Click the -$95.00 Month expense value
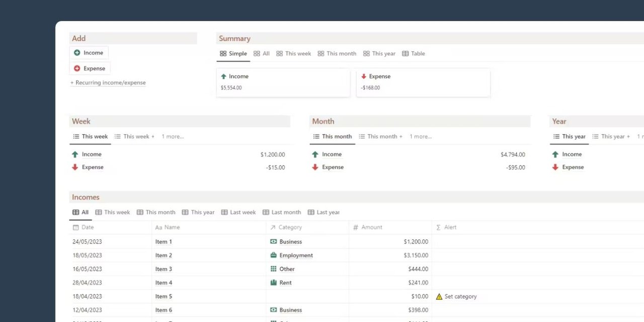The height and width of the screenshot is (322, 644). (x=516, y=168)
